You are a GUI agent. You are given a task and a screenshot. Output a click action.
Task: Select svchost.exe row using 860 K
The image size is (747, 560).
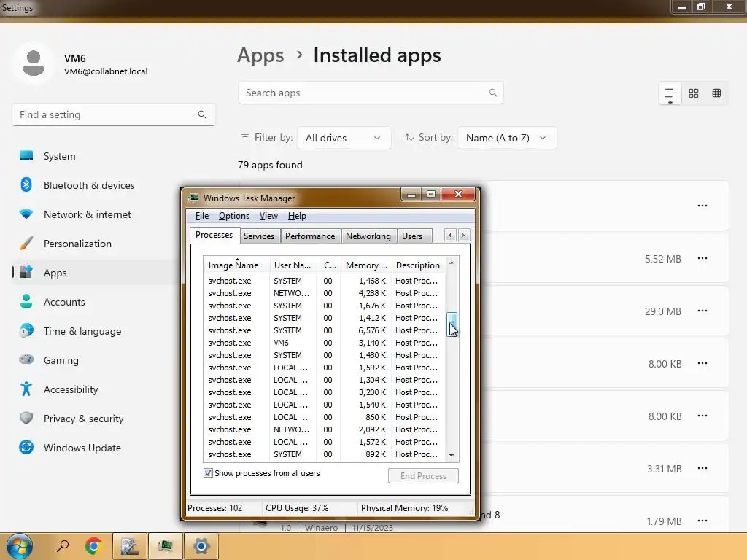[325, 417]
